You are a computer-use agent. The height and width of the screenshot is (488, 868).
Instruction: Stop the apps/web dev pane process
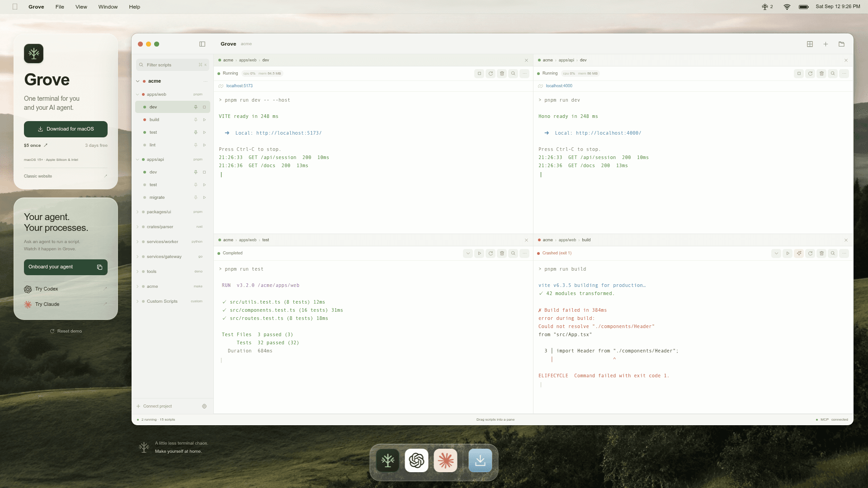[479, 73]
